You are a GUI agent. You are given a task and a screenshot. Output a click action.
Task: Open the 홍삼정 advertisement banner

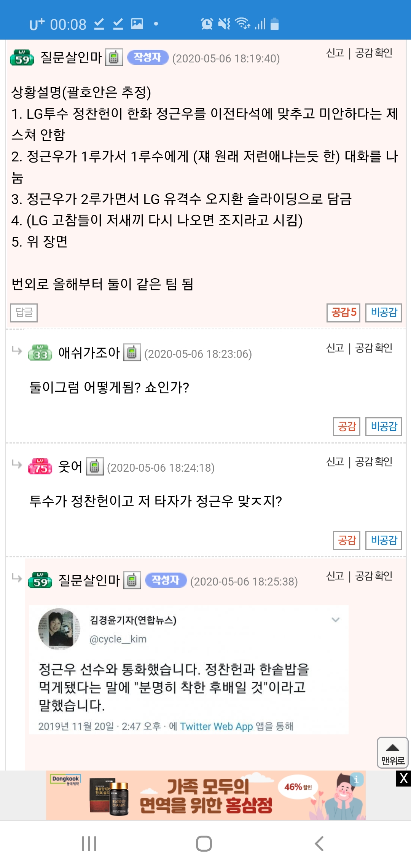click(x=205, y=795)
